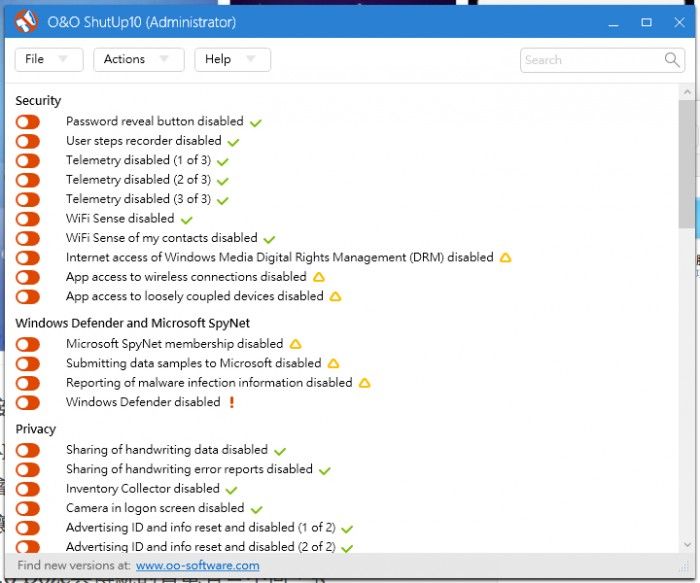Image resolution: width=700 pixels, height=583 pixels.
Task: Click yellow warning triangle beside DRM internet access
Action: pos(505,258)
